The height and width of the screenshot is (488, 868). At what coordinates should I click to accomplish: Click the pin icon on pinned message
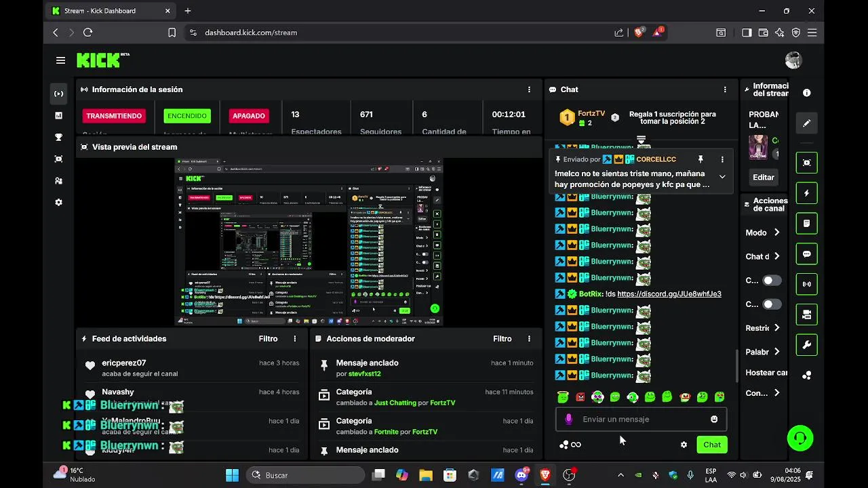(701, 159)
